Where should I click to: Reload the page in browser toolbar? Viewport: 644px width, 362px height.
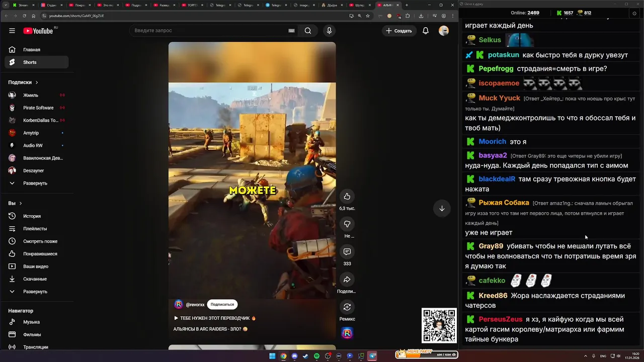pyautogui.click(x=25, y=16)
